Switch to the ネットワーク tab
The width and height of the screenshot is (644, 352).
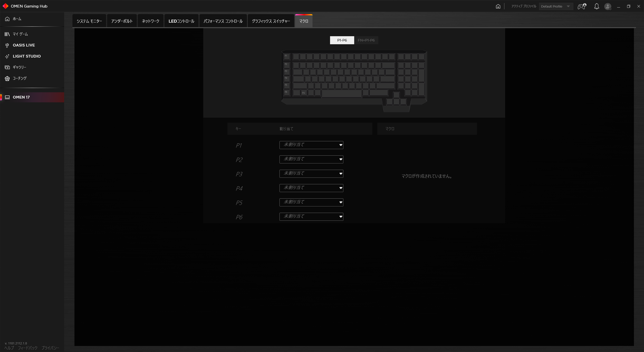[x=150, y=21]
